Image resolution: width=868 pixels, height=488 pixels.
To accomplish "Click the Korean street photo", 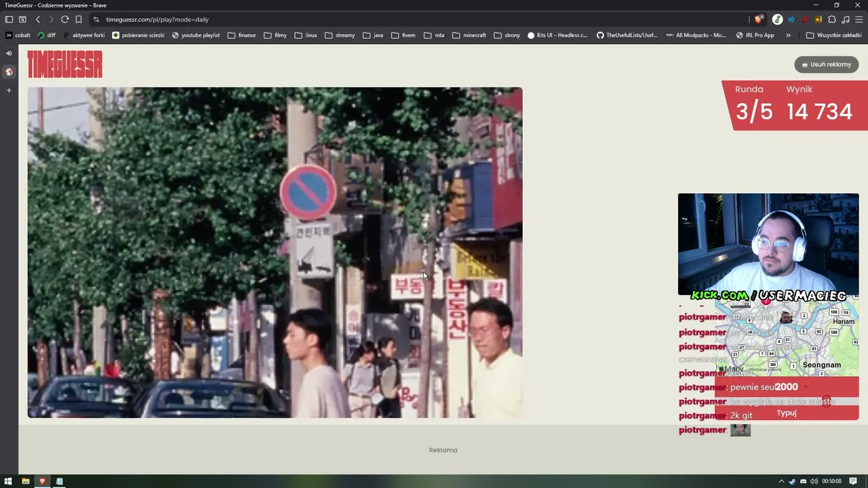I will [x=275, y=252].
